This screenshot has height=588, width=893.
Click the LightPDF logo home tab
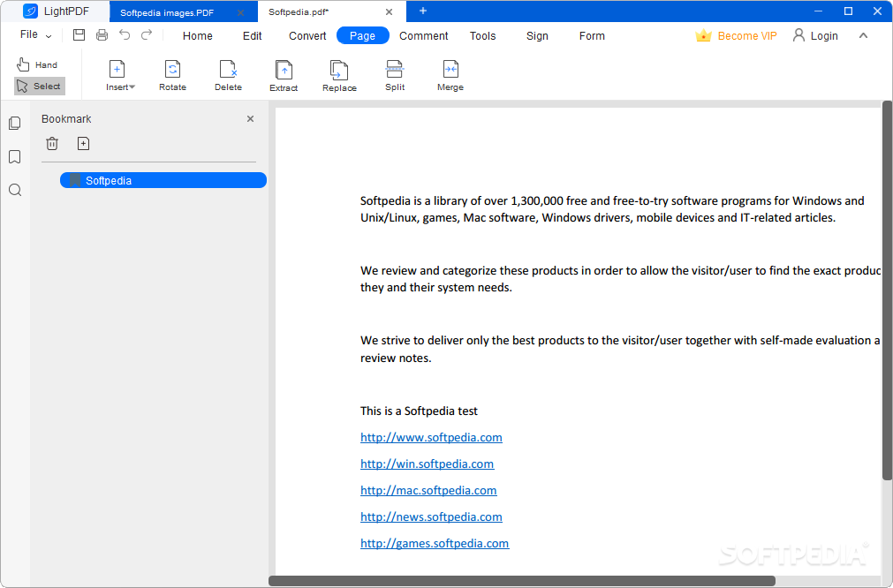click(56, 11)
